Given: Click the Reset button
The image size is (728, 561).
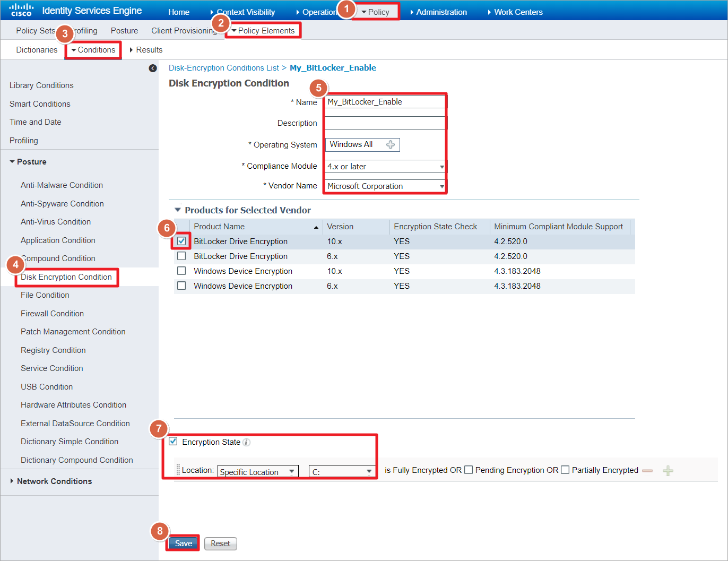Looking at the screenshot, I should (x=220, y=543).
